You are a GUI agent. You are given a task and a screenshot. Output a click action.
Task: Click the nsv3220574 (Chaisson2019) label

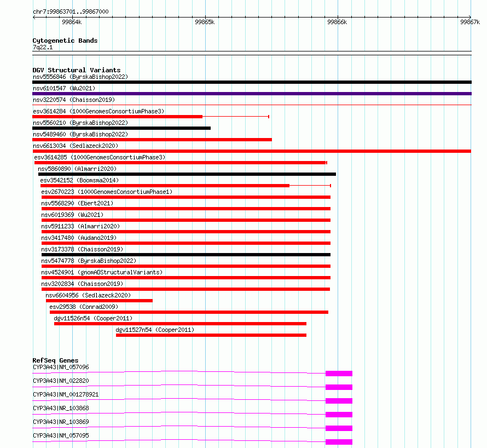(x=74, y=100)
